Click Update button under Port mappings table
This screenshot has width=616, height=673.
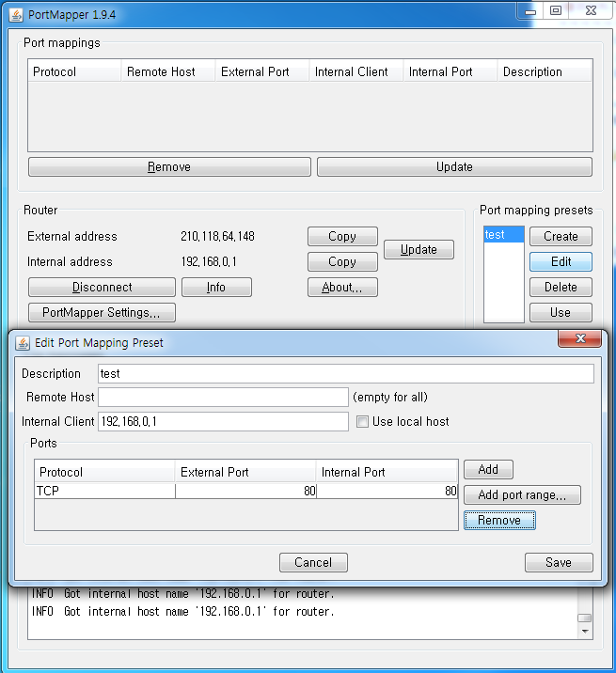[454, 166]
